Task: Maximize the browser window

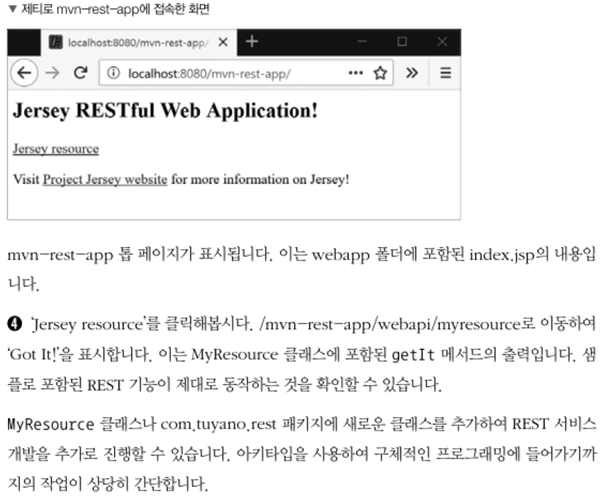Action: point(402,41)
